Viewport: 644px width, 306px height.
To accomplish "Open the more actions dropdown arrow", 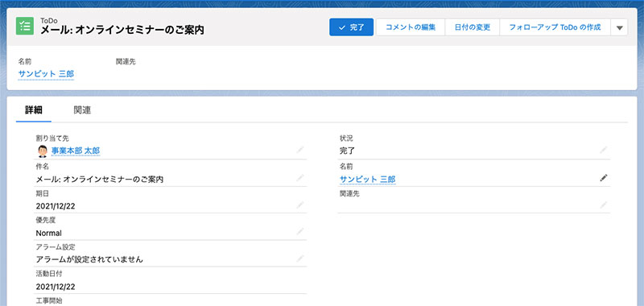I will (619, 27).
